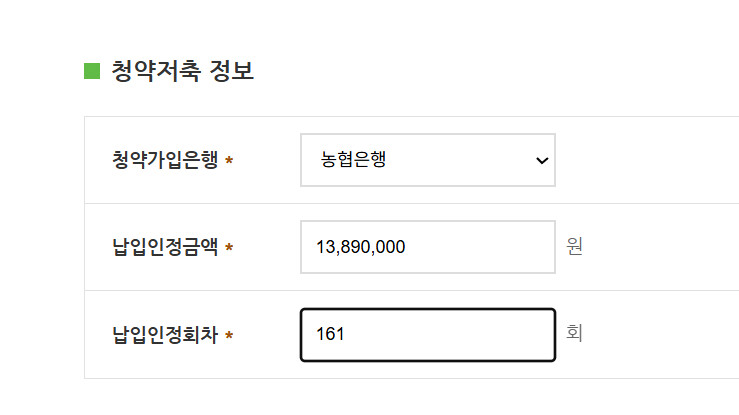Click the 161 value in the field
Viewport: 739px width, 415px height.
pyautogui.click(x=330, y=334)
